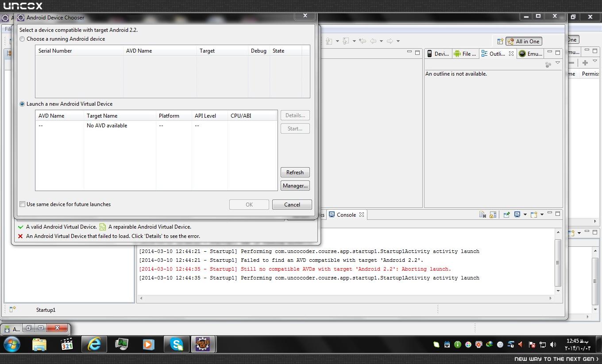Click the media player taskbar icon with play symbol
Screen dimensions: 602x364
(x=148, y=344)
